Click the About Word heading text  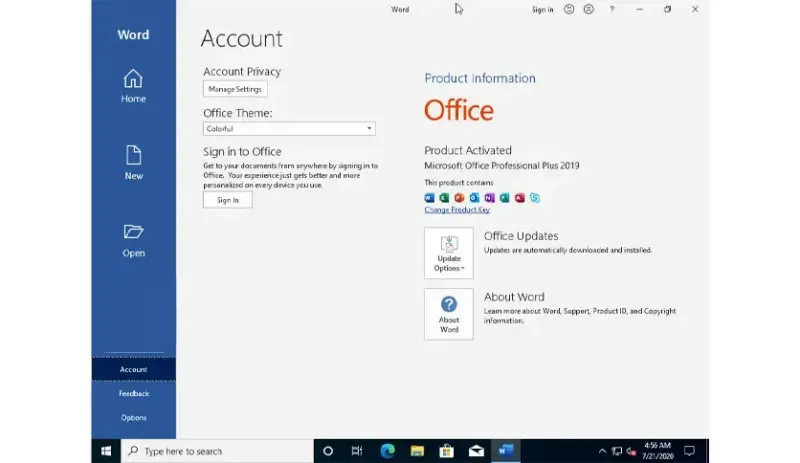pyautogui.click(x=514, y=297)
